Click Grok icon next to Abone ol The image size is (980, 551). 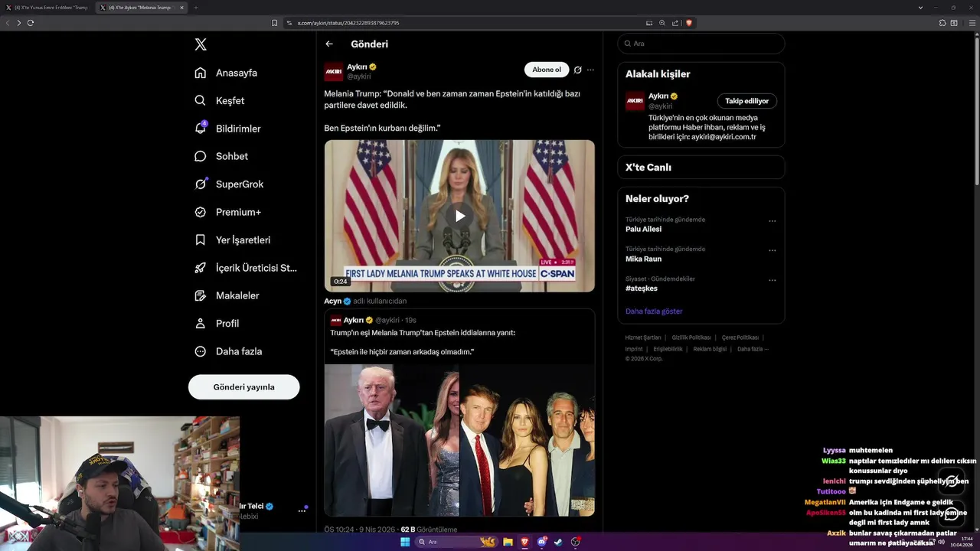pos(578,70)
